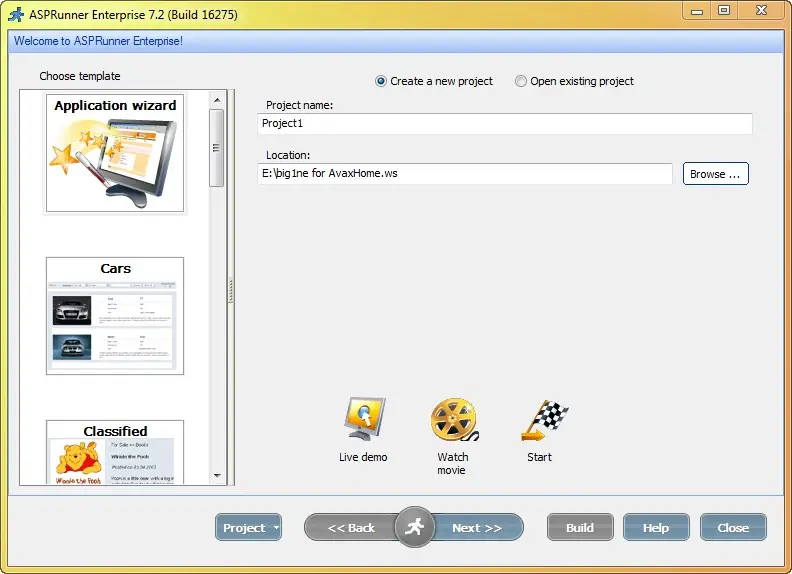This screenshot has height=574, width=792.
Task: Click the splitter grip beside template list
Action: point(231,290)
